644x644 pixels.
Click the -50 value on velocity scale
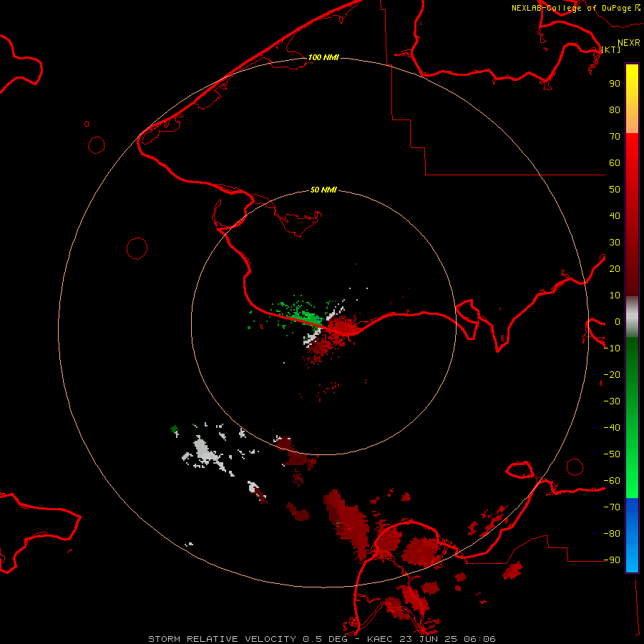[x=612, y=454]
